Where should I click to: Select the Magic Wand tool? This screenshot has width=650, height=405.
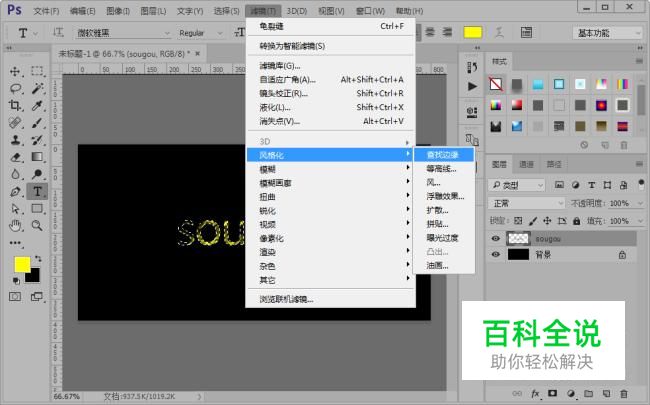[x=37, y=88]
